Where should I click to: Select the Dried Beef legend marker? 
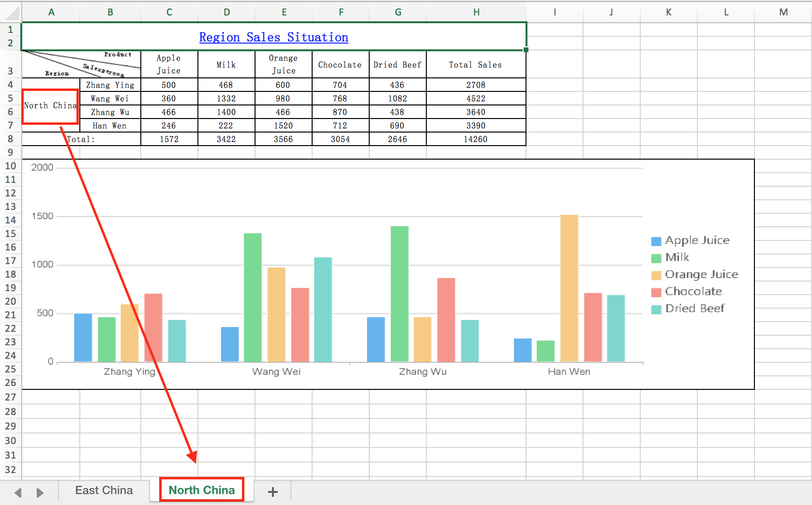point(656,308)
